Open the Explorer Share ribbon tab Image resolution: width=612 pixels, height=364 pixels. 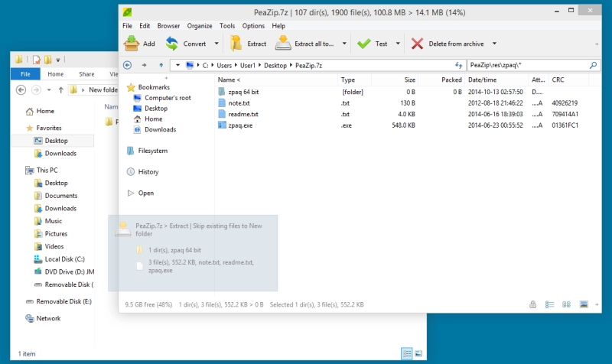(86, 74)
